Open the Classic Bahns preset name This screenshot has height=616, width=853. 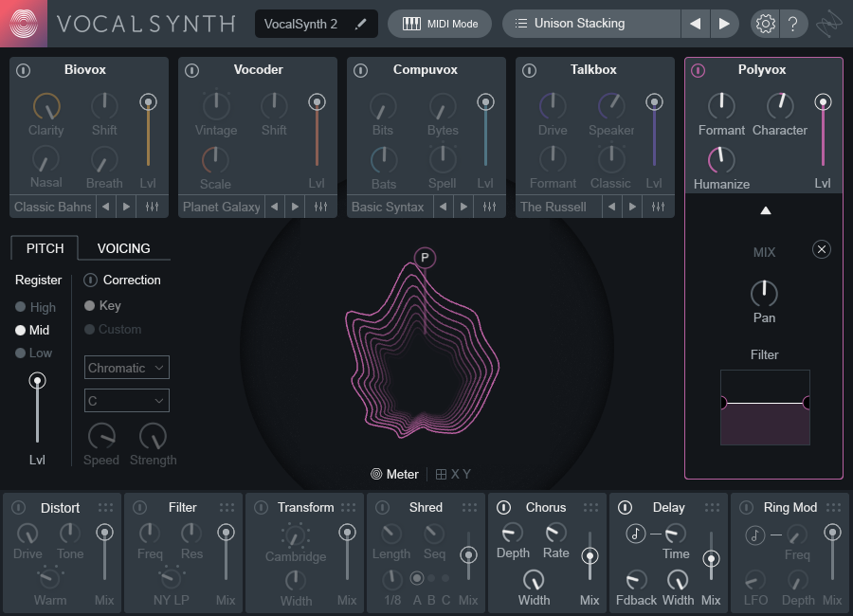click(x=53, y=207)
